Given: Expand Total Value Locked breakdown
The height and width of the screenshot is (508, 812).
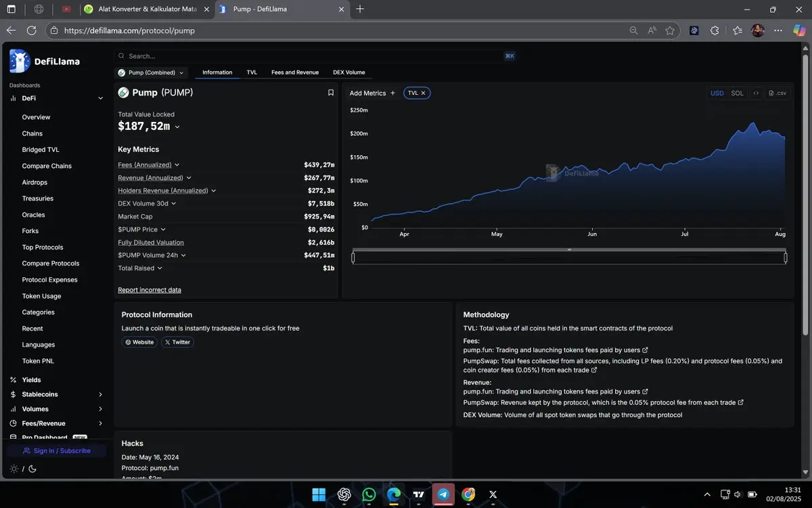Looking at the screenshot, I should 177,127.
